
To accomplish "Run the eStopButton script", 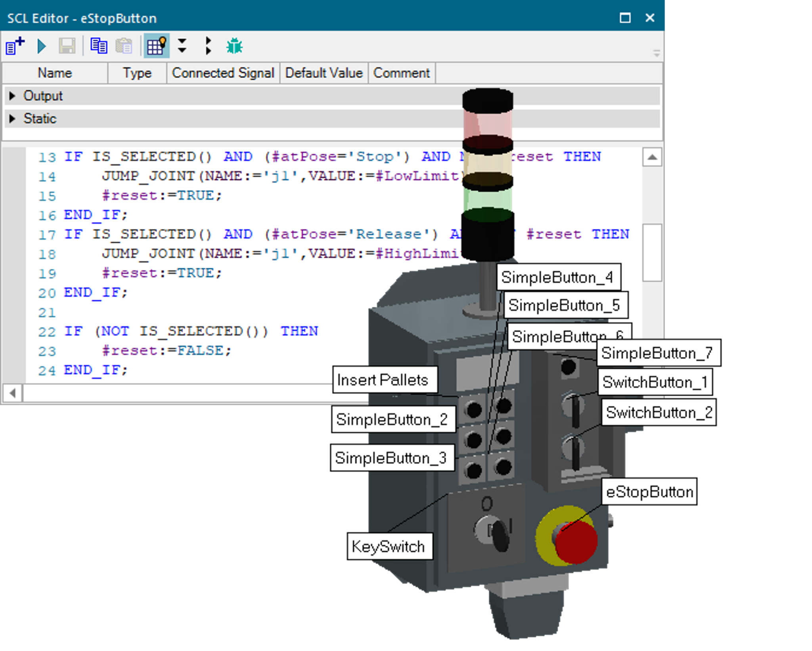I will pyautogui.click(x=41, y=46).
